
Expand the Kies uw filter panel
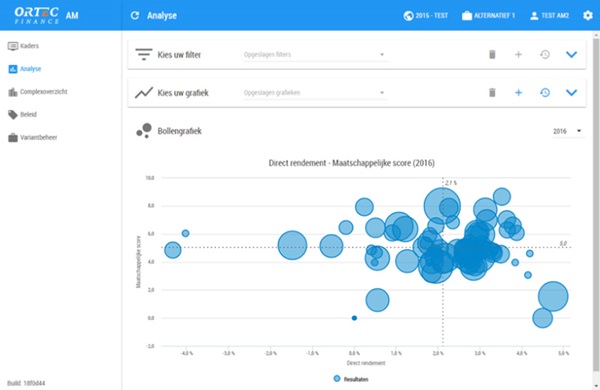pyautogui.click(x=571, y=55)
